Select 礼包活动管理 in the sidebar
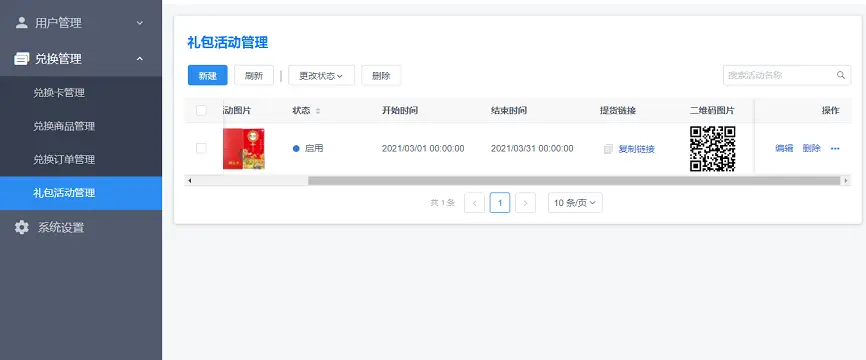Viewport: 866px width, 360px height. [81, 193]
